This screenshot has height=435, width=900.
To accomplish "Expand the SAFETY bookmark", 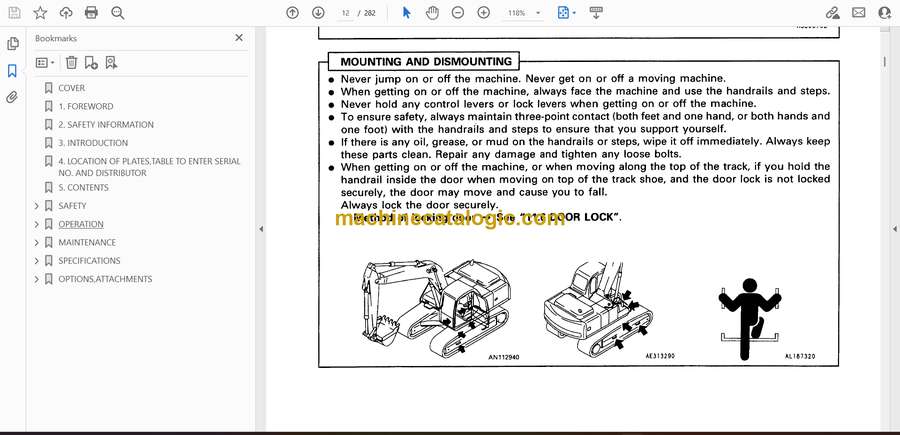I will 37,206.
